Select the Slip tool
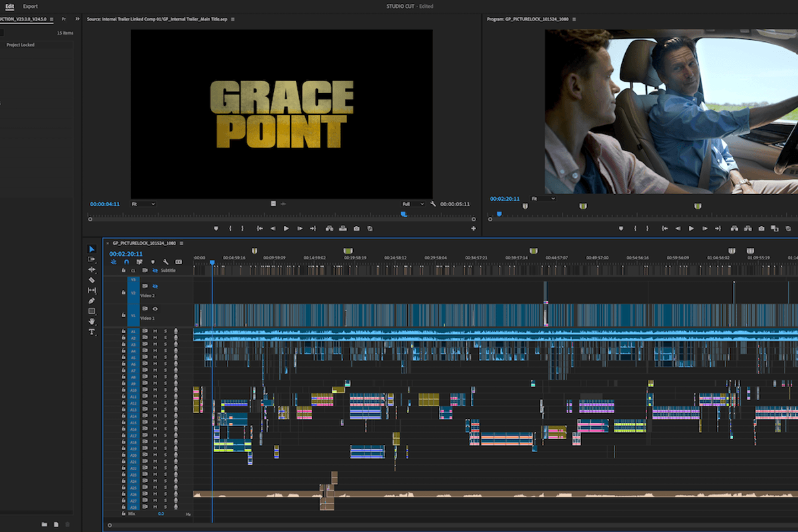 click(92, 290)
